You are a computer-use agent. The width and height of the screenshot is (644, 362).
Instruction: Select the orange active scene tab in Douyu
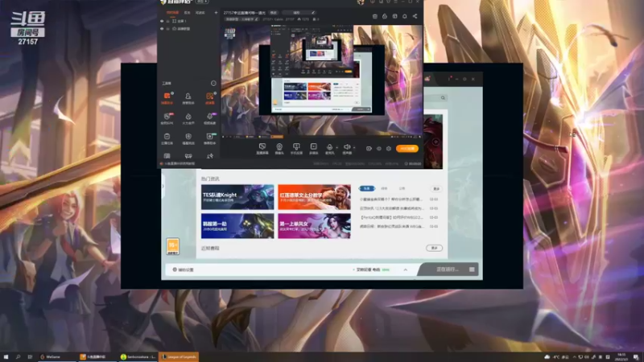172,13
